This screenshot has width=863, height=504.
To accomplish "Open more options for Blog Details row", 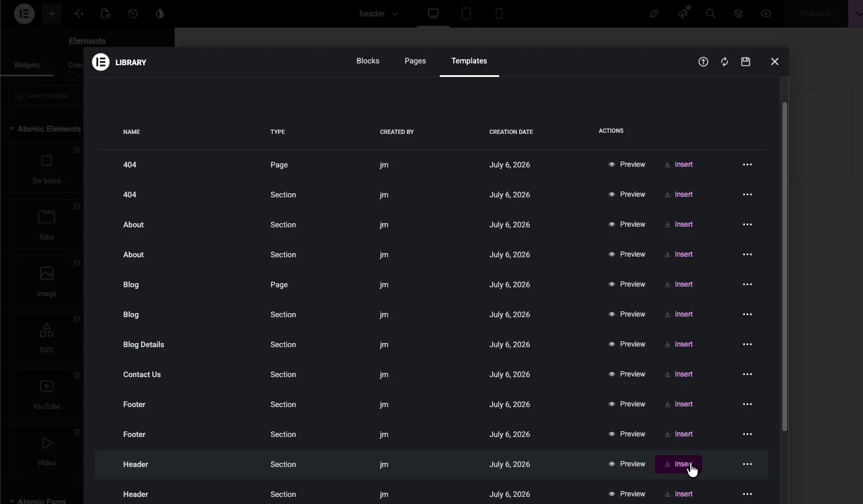I will tap(748, 344).
